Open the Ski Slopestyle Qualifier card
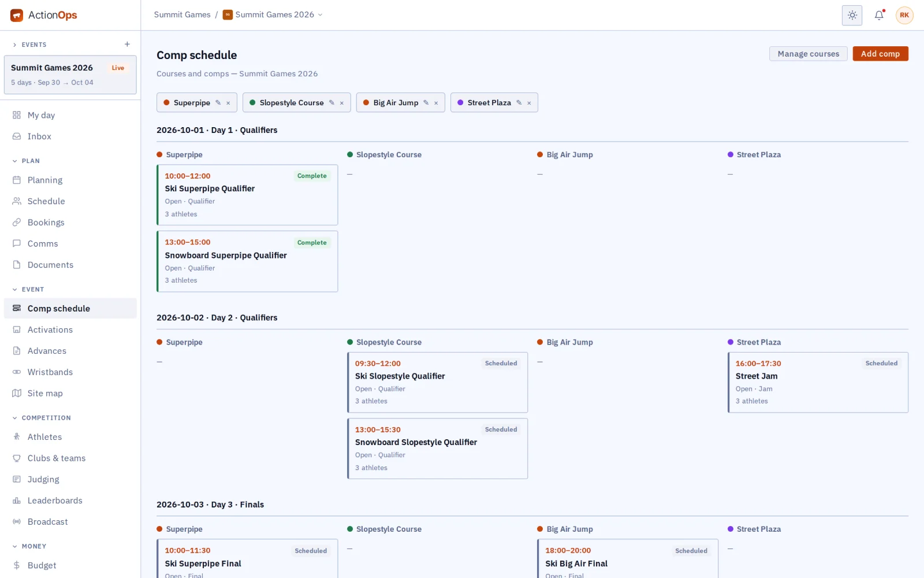This screenshot has height=578, width=924. point(438,382)
